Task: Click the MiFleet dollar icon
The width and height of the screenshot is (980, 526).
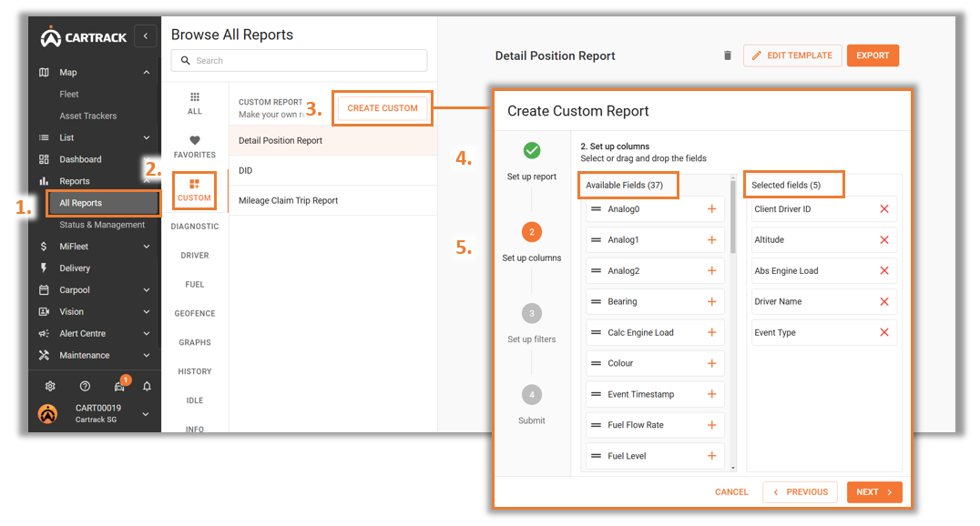Action: click(44, 246)
